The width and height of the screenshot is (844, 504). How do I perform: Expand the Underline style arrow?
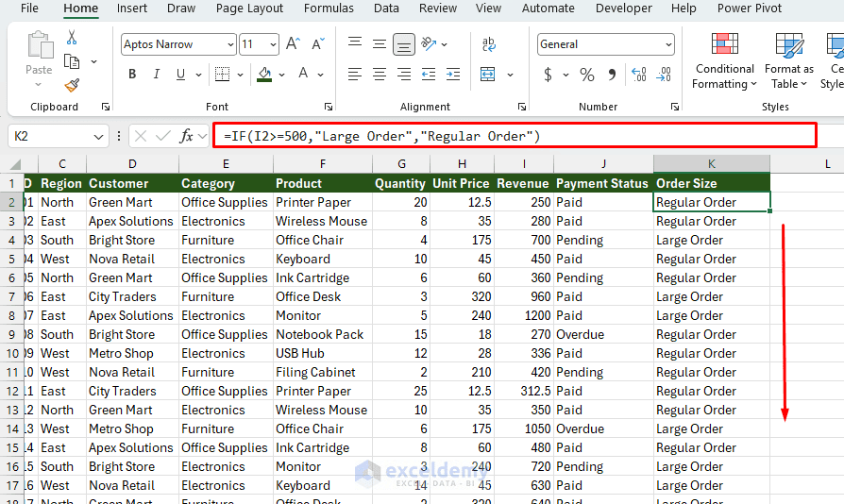tap(198, 75)
